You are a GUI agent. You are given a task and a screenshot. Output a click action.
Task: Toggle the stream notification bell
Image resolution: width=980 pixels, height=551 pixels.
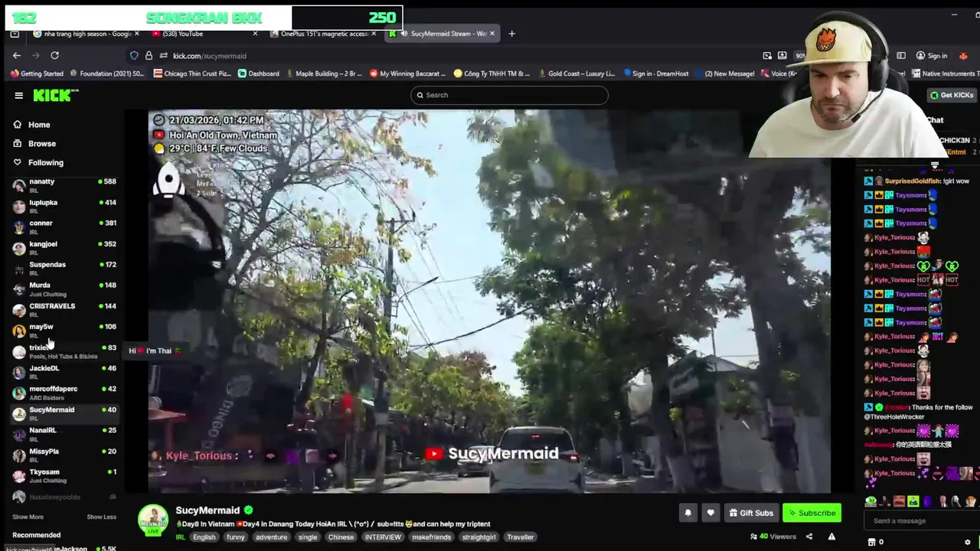pyautogui.click(x=688, y=513)
